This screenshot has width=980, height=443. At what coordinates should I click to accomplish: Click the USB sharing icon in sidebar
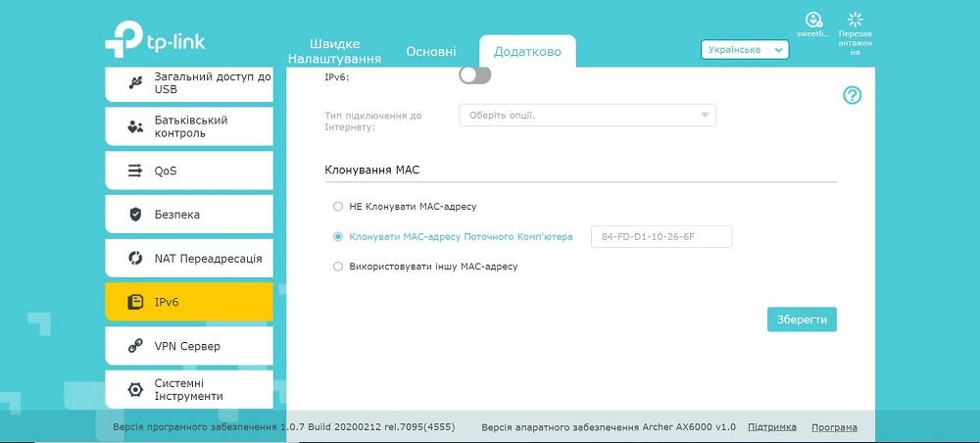[x=135, y=82]
